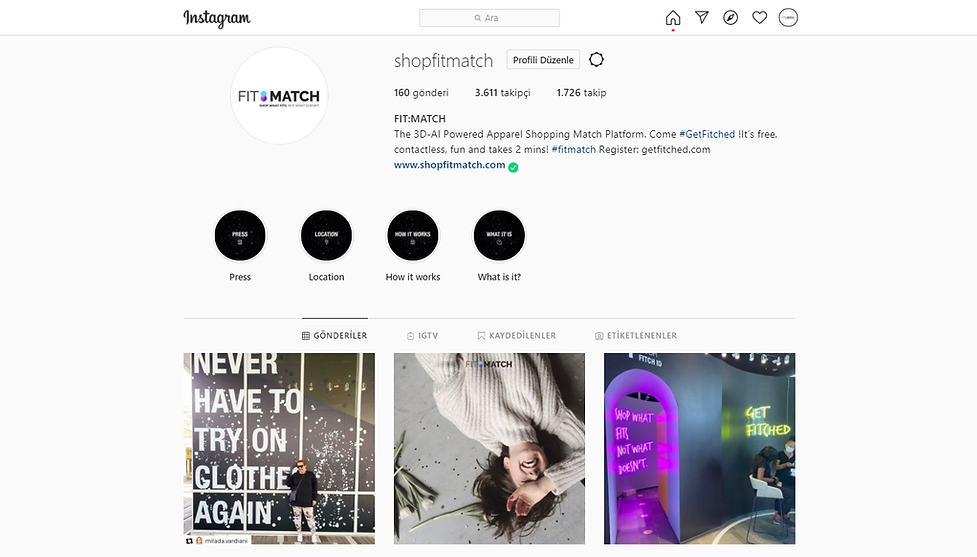Open the www.shopfitmatch.com link

(449, 164)
